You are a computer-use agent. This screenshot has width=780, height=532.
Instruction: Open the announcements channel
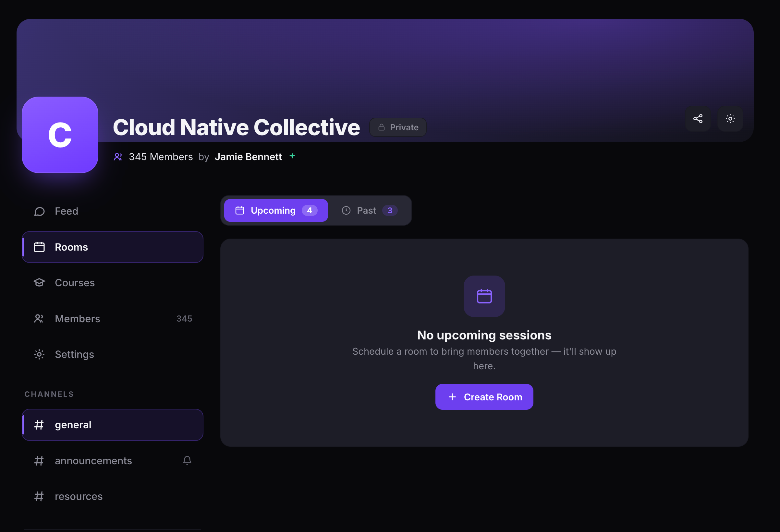click(113, 461)
